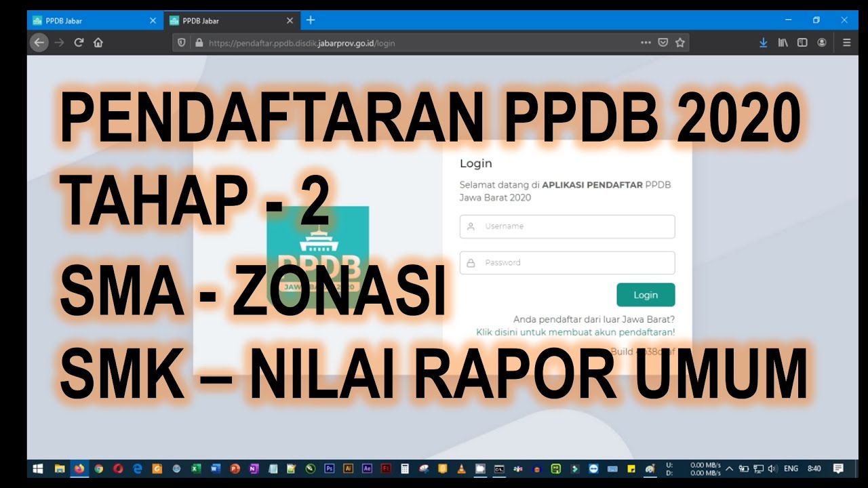This screenshot has width=868, height=488.
Task: Open Sticky Notes from the taskbar
Action: click(631, 468)
